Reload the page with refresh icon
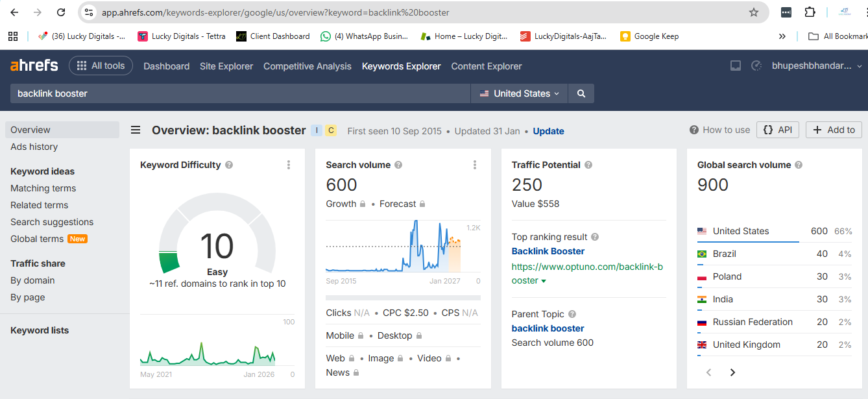The image size is (868, 399). (x=61, y=12)
